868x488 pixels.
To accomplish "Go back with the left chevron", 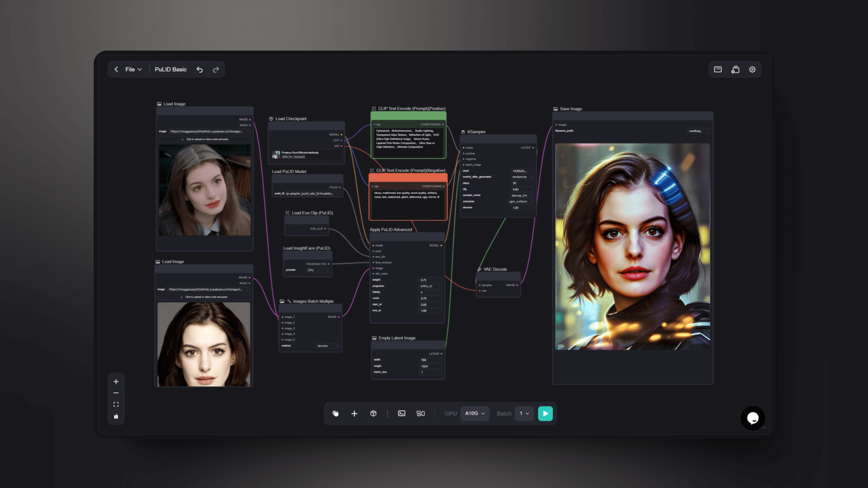I will tap(116, 70).
